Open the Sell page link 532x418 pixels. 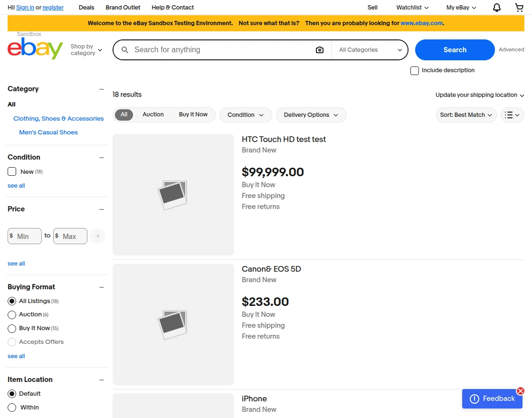tap(372, 8)
